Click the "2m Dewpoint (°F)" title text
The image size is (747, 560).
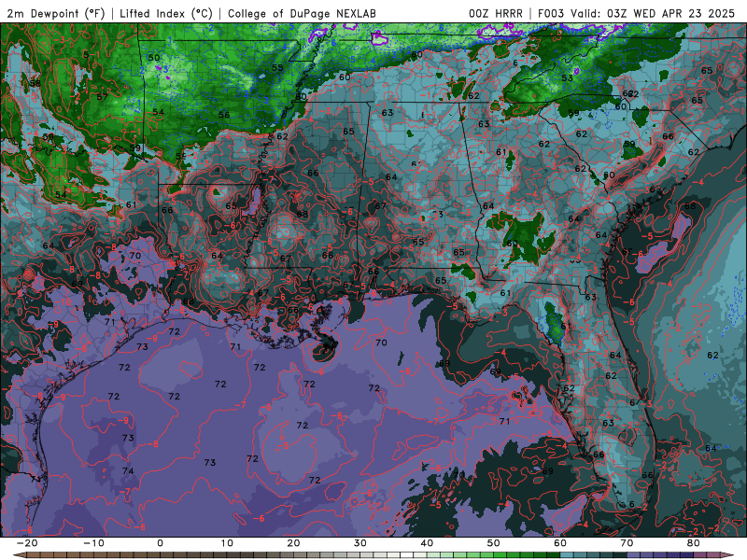(x=56, y=13)
